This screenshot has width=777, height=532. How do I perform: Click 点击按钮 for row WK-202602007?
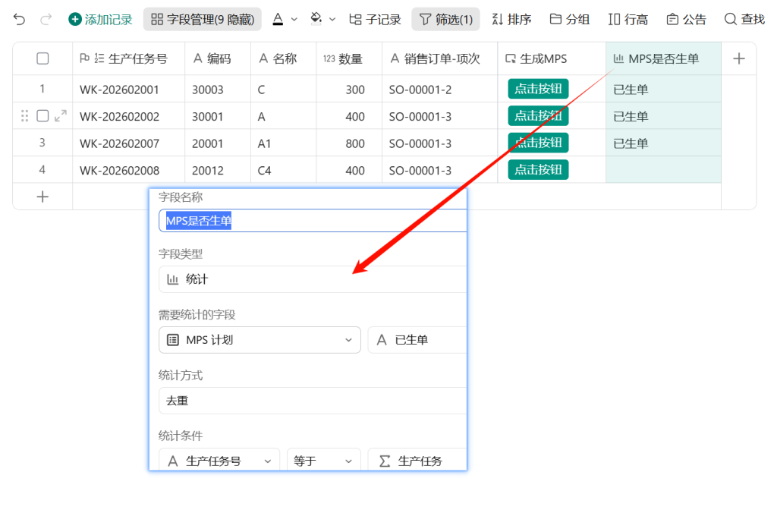538,143
